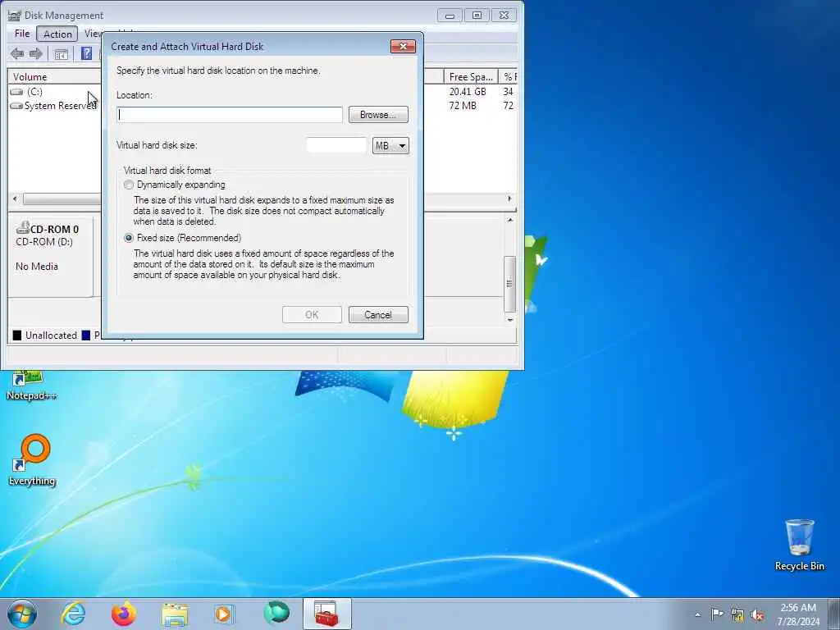
Task: Click the CD-ROM 0 drive icon
Action: coord(23,228)
